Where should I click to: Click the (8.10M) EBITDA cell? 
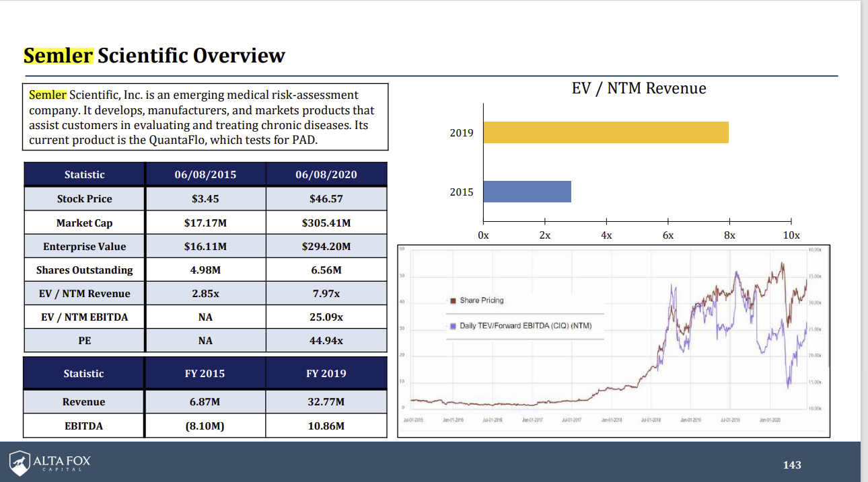205,426
